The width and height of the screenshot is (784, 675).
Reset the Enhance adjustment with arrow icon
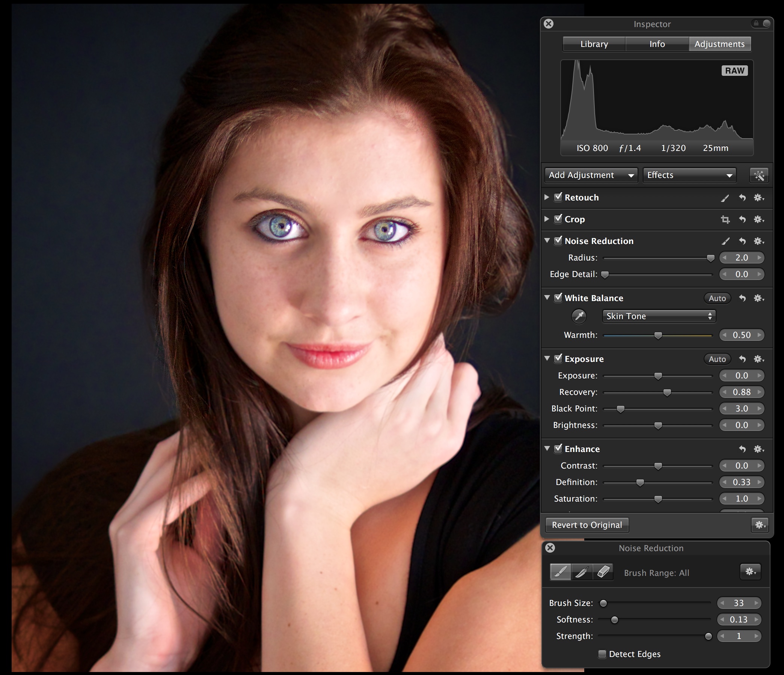point(742,449)
